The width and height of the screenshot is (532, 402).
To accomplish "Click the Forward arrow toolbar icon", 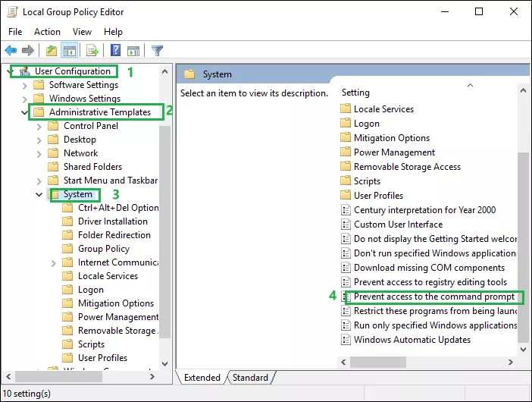I will [28, 51].
